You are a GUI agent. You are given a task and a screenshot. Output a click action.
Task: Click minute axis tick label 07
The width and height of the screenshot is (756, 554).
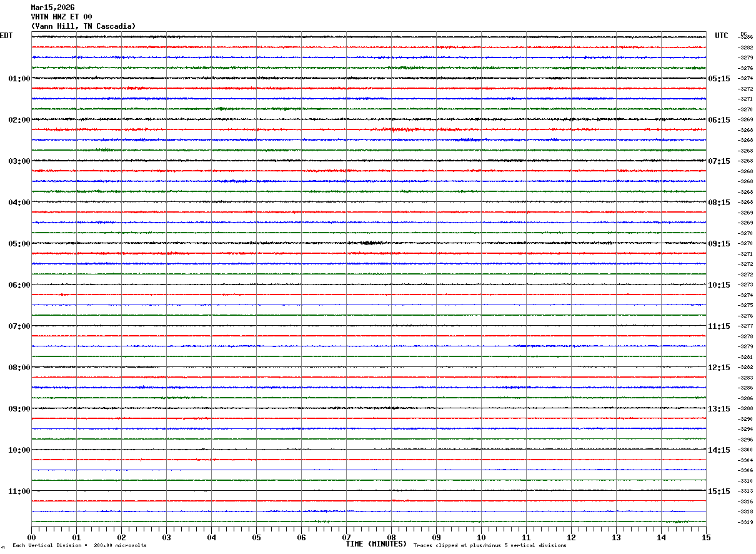coord(346,537)
